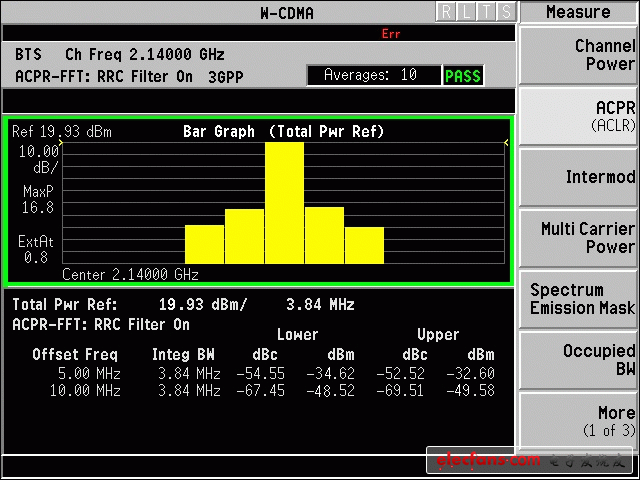The height and width of the screenshot is (480, 640).
Task: Click the tallest center carrier bar
Action: point(284,203)
